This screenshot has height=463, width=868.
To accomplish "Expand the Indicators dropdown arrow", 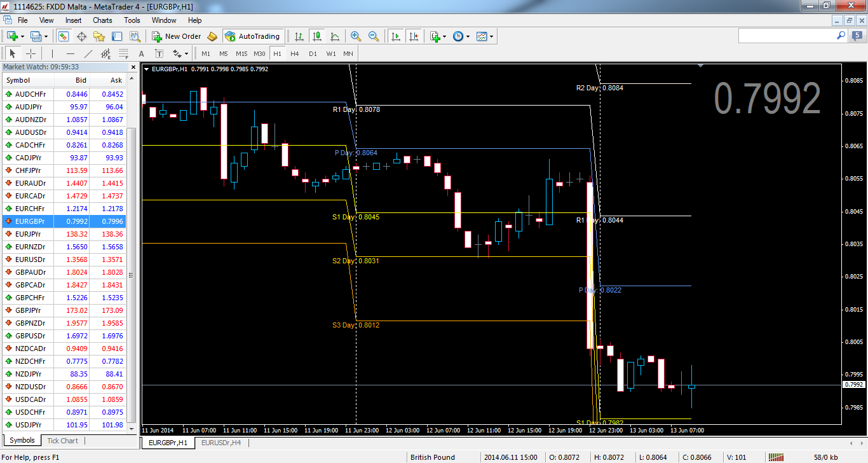I will [x=445, y=36].
